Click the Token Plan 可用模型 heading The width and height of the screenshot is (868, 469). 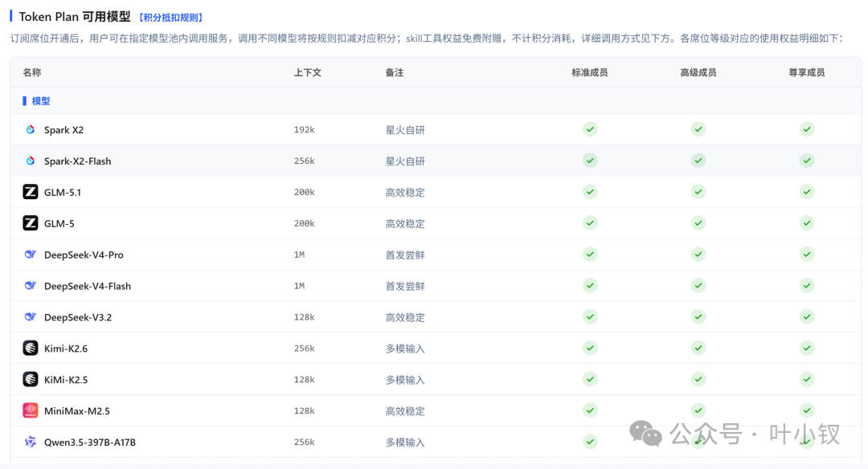[75, 17]
